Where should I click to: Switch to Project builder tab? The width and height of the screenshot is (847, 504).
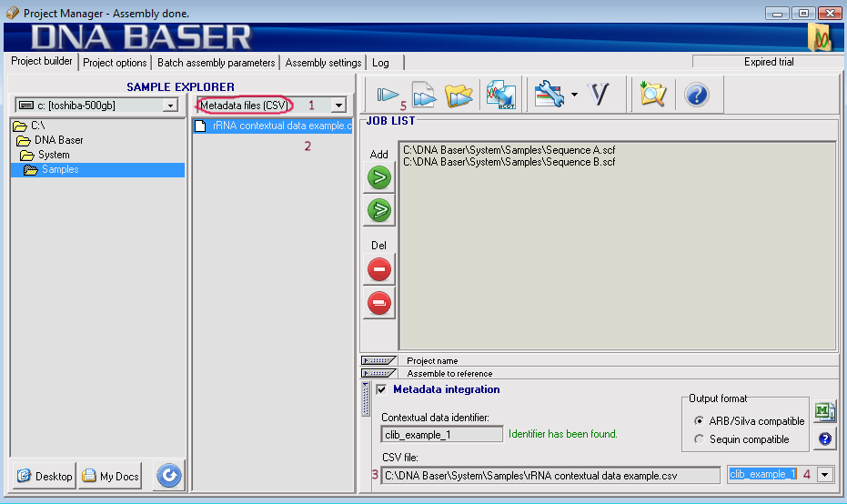click(42, 61)
